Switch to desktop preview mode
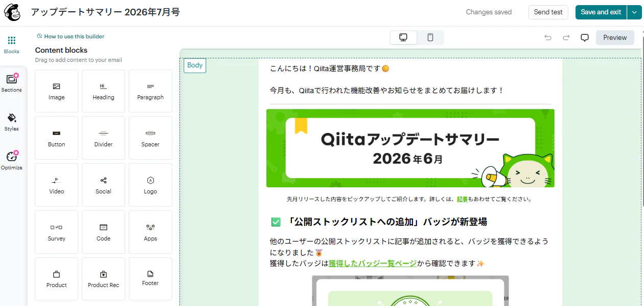This screenshot has height=306, width=644. tap(403, 37)
